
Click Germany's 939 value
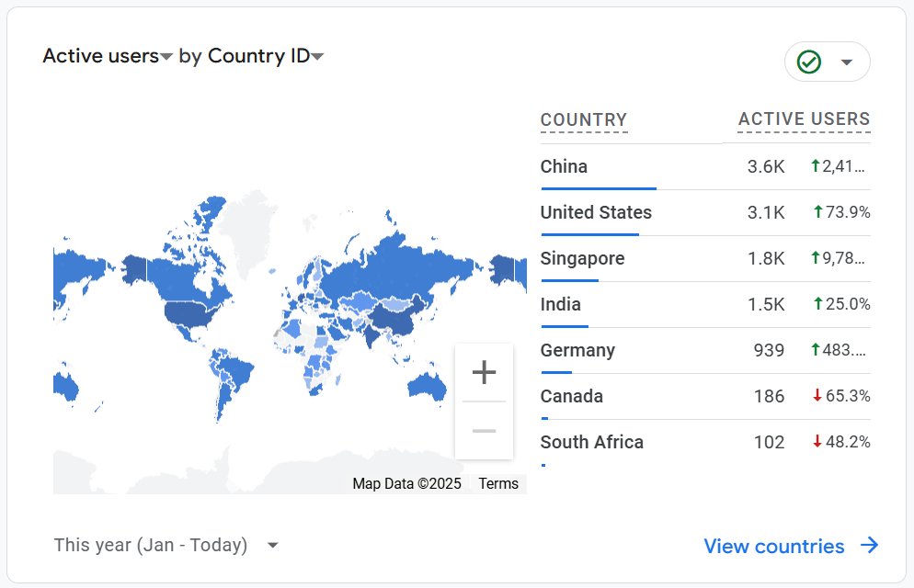click(x=769, y=350)
